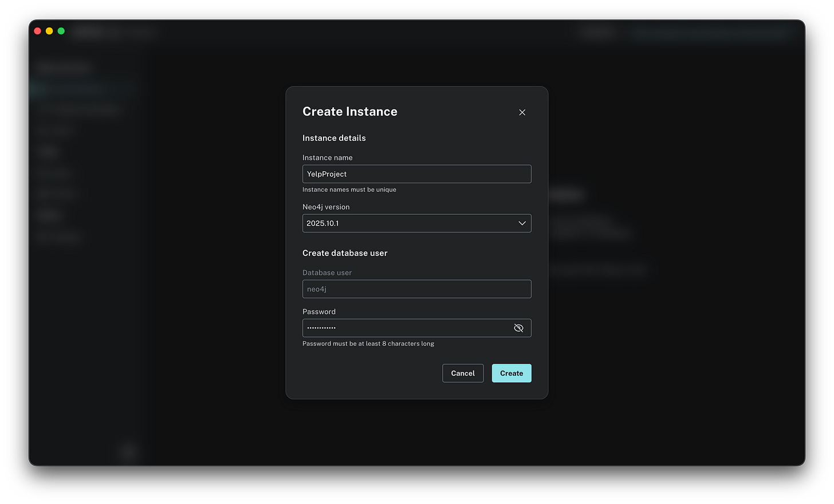
Task: Dismiss the Create Instance dialog via the X icon
Action: (x=522, y=112)
